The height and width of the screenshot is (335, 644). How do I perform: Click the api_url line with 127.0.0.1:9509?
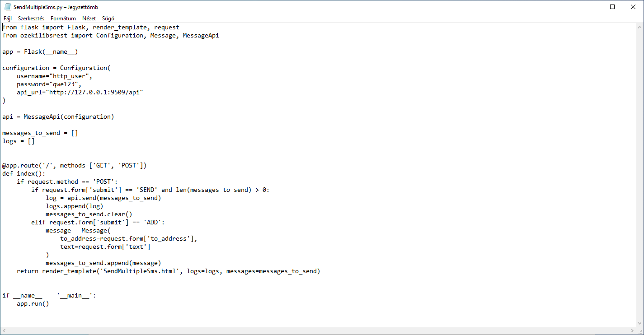click(x=80, y=92)
